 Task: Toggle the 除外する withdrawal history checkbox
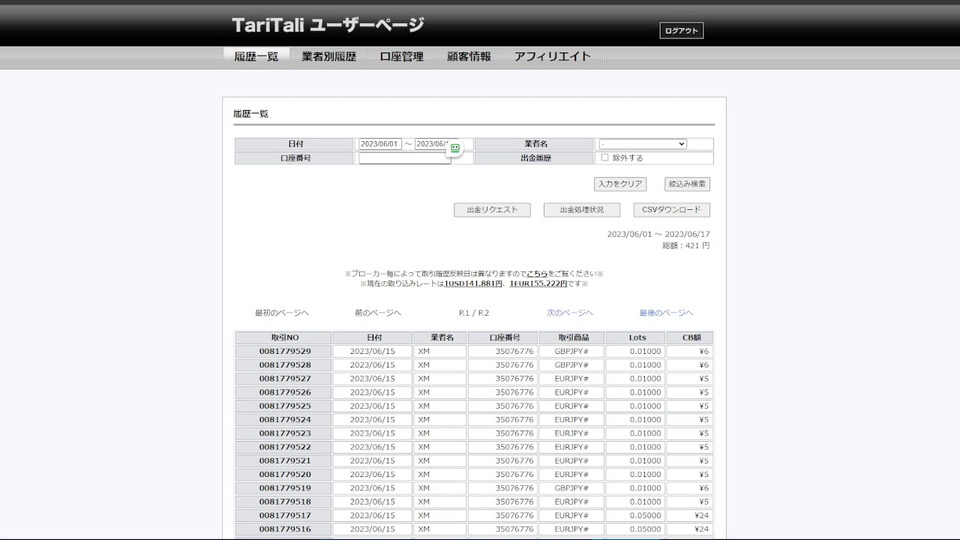click(x=605, y=157)
